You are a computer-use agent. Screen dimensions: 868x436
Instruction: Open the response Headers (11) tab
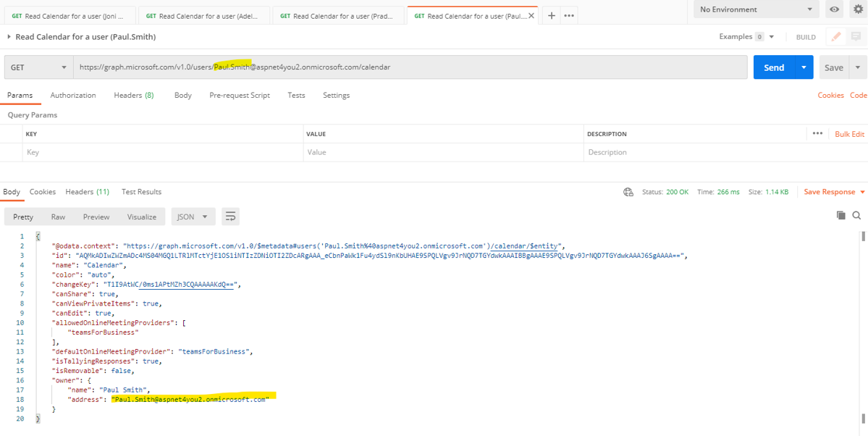[x=87, y=192]
